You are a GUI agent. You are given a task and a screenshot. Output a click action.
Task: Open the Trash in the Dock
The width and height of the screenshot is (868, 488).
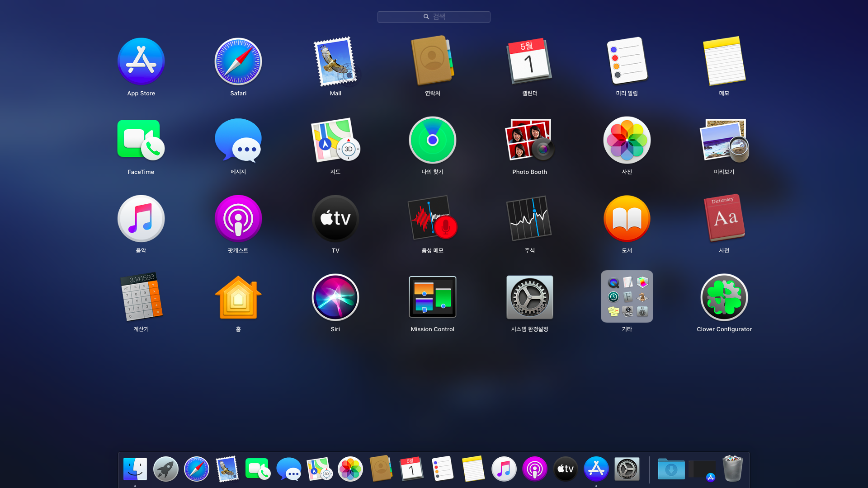pyautogui.click(x=732, y=469)
